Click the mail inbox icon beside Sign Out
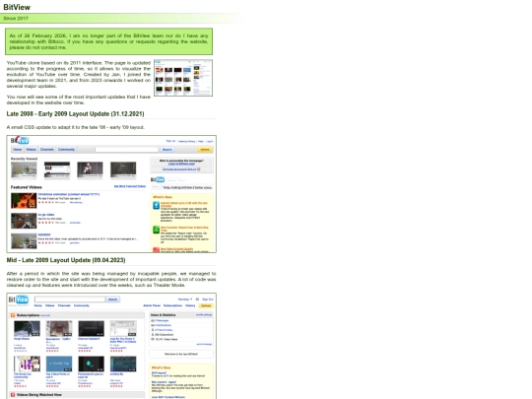This screenshot has height=399, width=532. [x=197, y=299]
